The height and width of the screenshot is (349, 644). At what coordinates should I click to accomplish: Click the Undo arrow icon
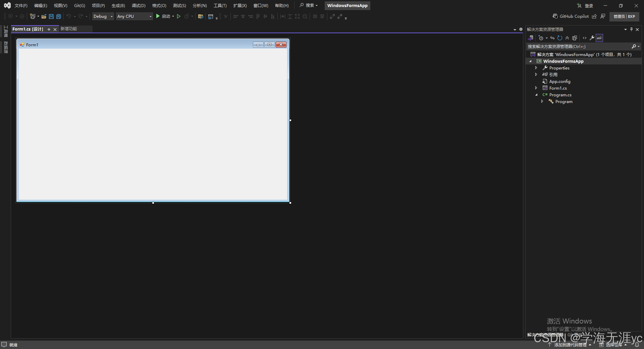pyautogui.click(x=69, y=16)
